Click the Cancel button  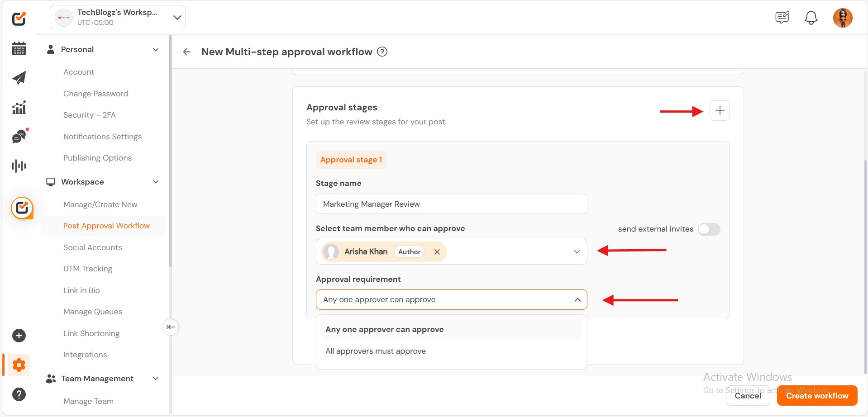(x=748, y=396)
